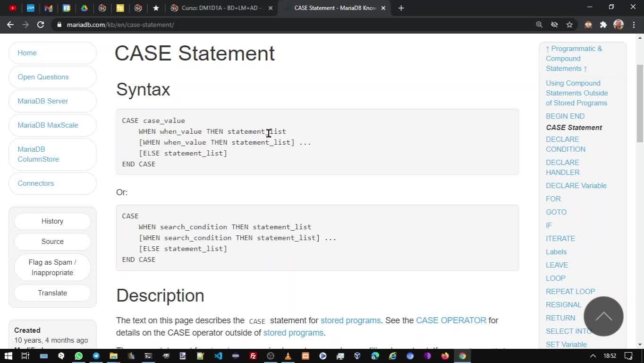Viewport: 644px width, 363px height.
Task: Open the IF statement link
Action: pyautogui.click(x=549, y=225)
